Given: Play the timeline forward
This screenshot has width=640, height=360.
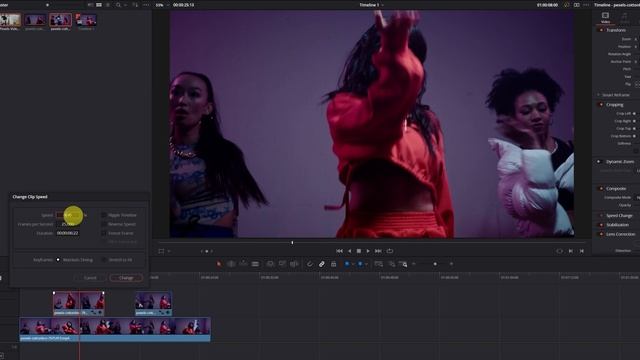Looking at the screenshot, I should pos(368,251).
